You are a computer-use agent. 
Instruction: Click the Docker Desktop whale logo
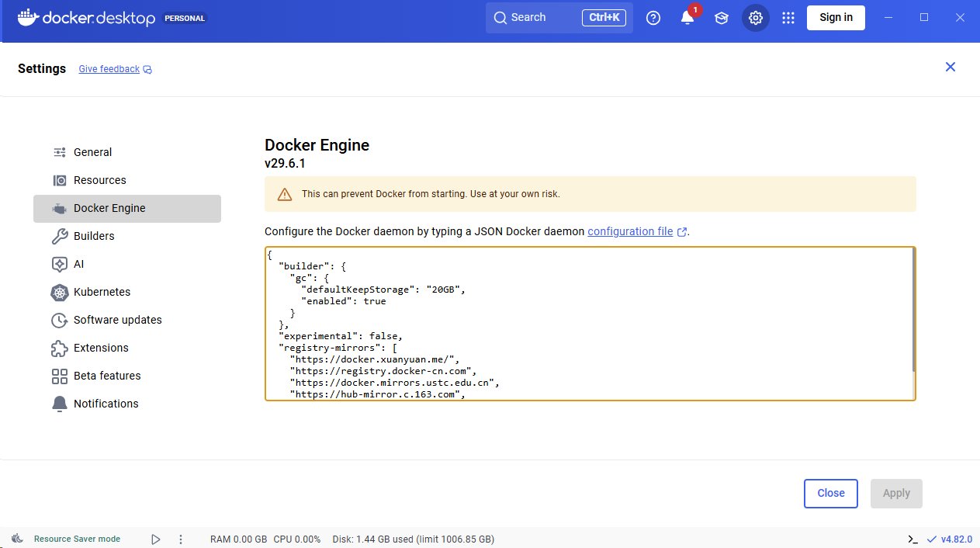(x=28, y=17)
